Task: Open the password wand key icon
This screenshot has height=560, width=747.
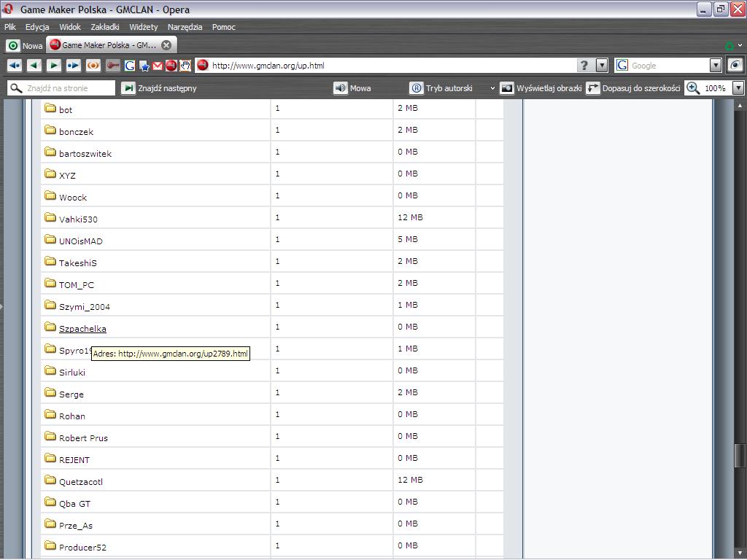Action: [x=113, y=65]
